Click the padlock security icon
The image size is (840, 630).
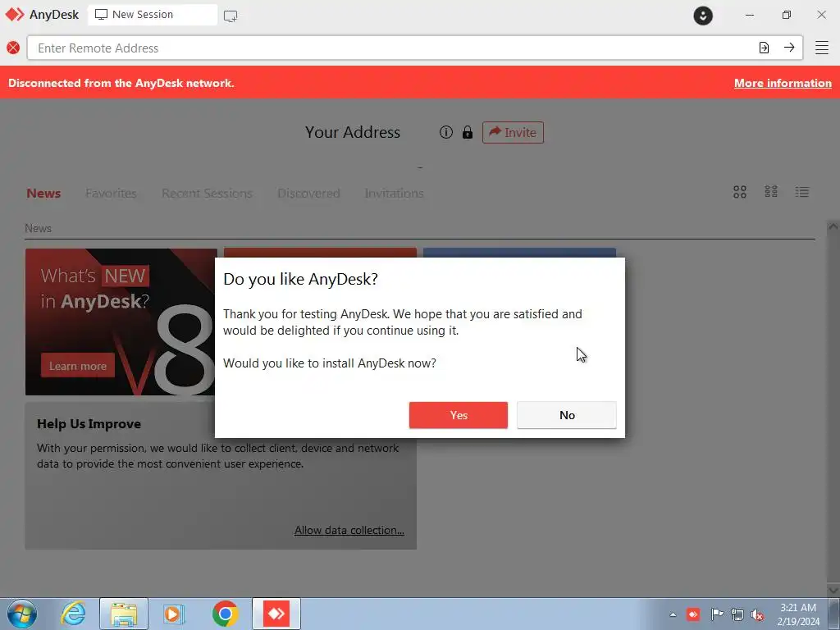pos(467,132)
